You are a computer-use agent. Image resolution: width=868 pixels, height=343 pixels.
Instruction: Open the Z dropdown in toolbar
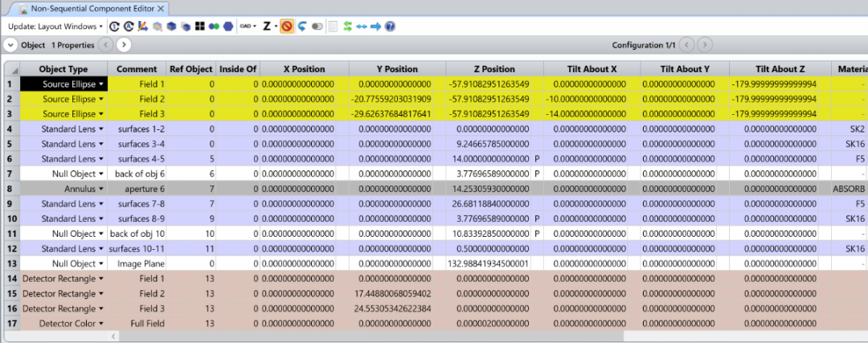click(269, 26)
